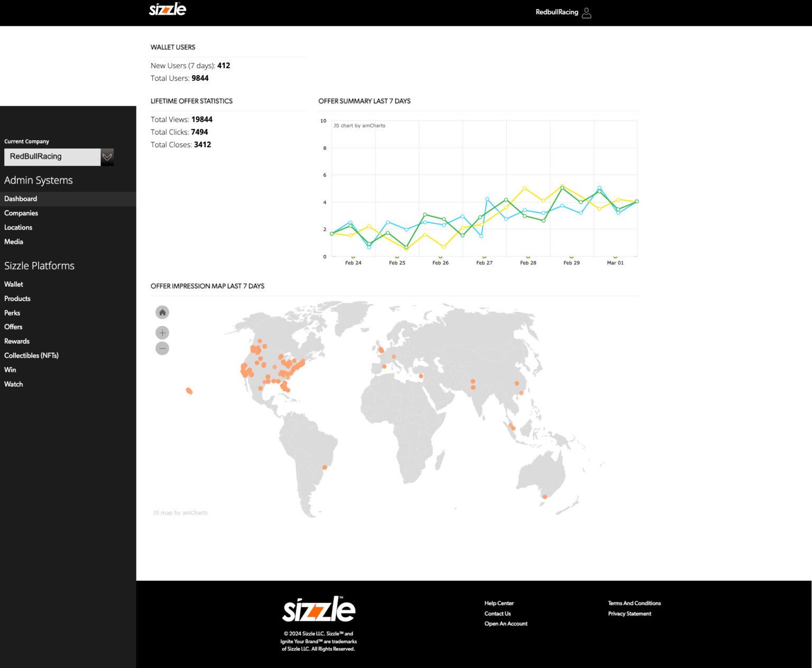Switch to the Companies section
Viewport: 812px width, 668px height.
point(21,213)
